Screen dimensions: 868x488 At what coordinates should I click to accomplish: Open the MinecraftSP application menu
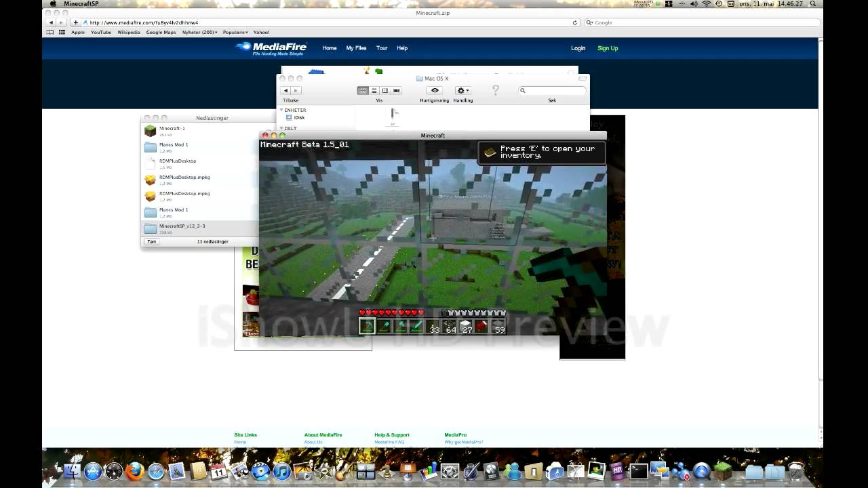81,4
